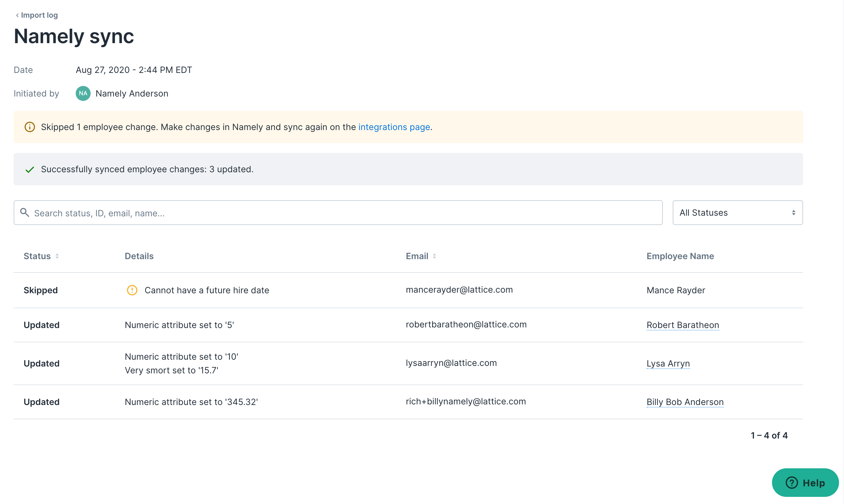Click the '1 – 4 of 4' pagination text
Screen dimensions: 844x504
(769, 435)
